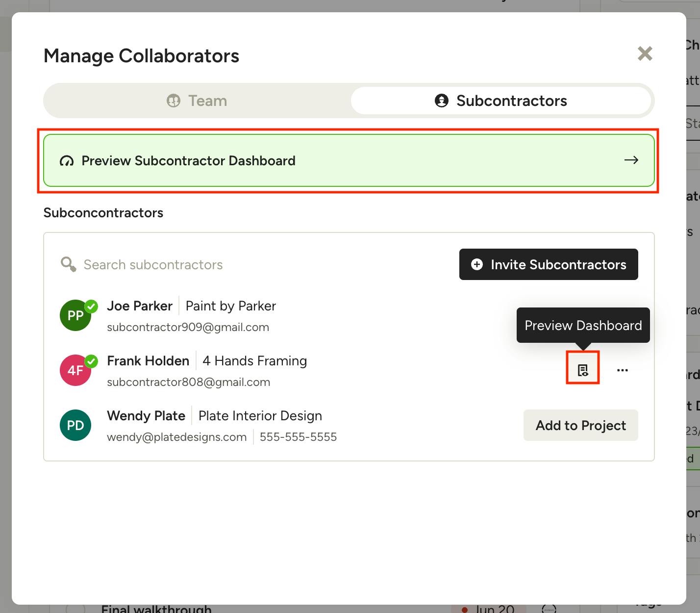Image resolution: width=700 pixels, height=613 pixels.
Task: Click the arrow on the dashboard preview banner
Action: pos(631,160)
